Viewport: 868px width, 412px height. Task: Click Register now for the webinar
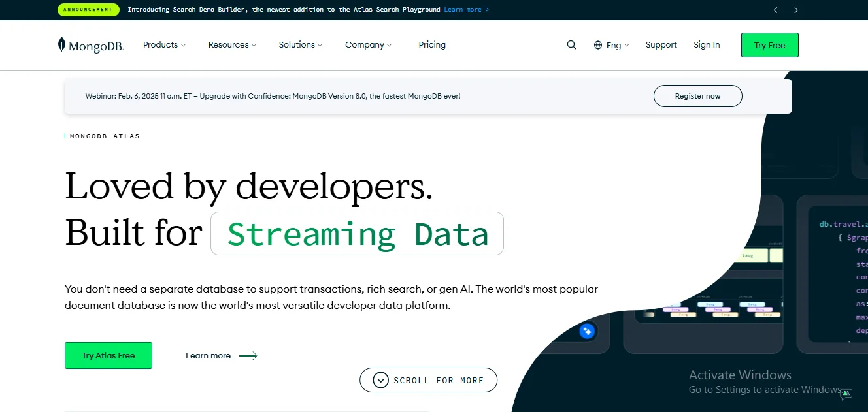tap(697, 95)
